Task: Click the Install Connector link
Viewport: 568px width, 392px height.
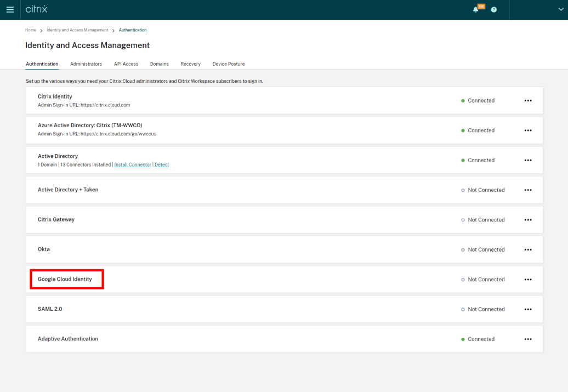Action: pyautogui.click(x=133, y=164)
